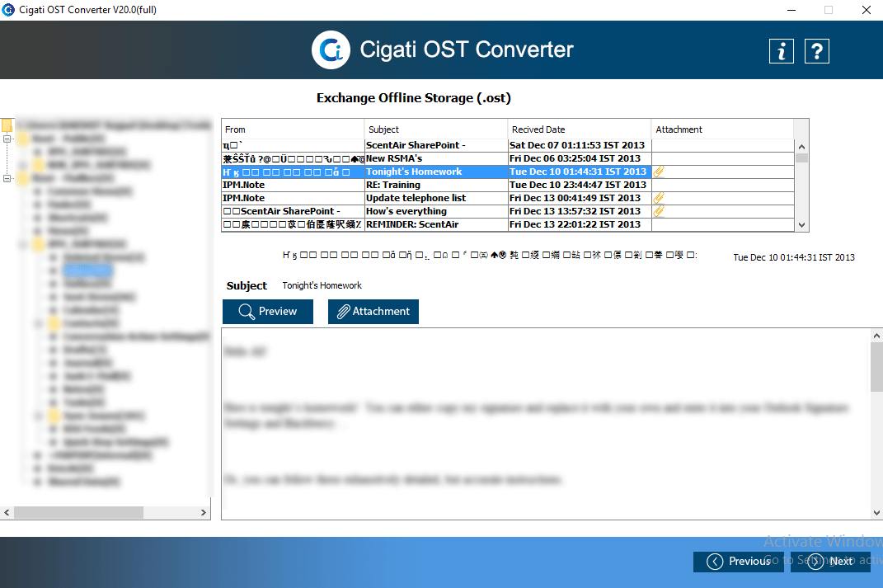883x588 pixels.
Task: Select the highlighted folder in tree
Action: click(88, 270)
